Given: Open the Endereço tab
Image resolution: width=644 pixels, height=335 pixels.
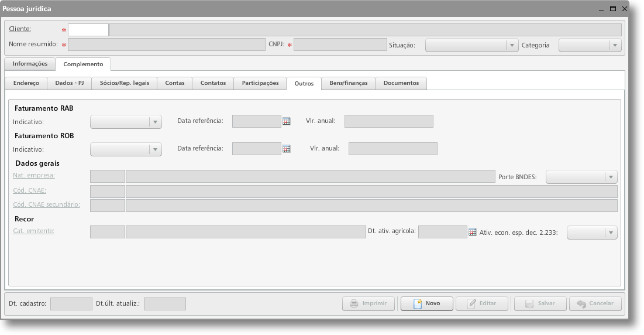Looking at the screenshot, I should (26, 83).
